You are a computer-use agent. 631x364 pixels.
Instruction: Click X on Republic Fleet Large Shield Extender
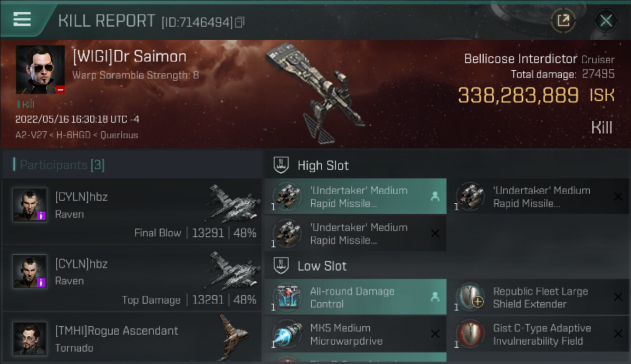pos(618,297)
